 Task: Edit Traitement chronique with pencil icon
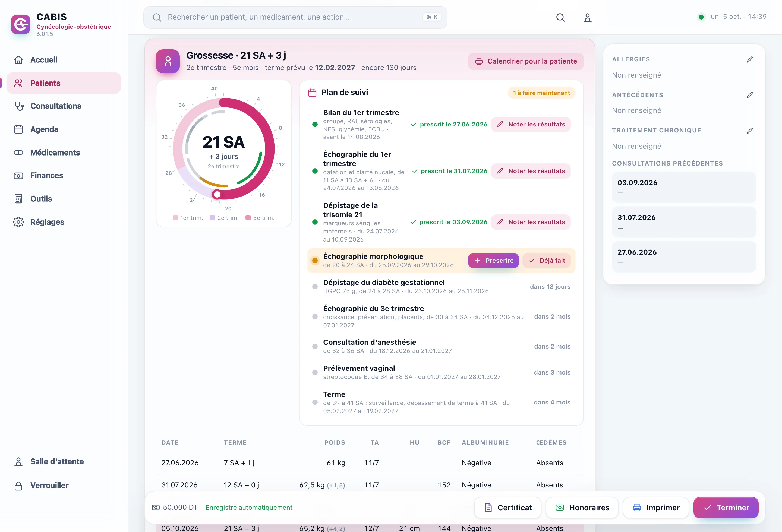[x=749, y=131]
